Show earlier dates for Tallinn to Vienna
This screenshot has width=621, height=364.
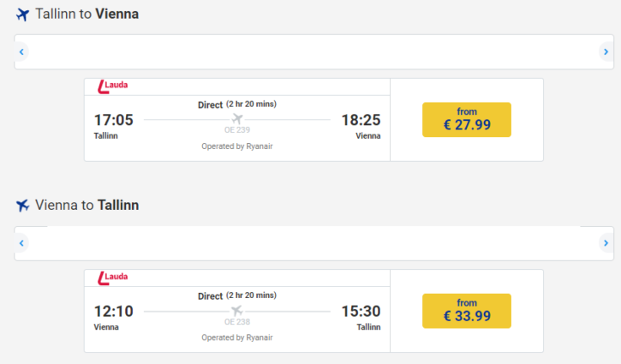21,52
